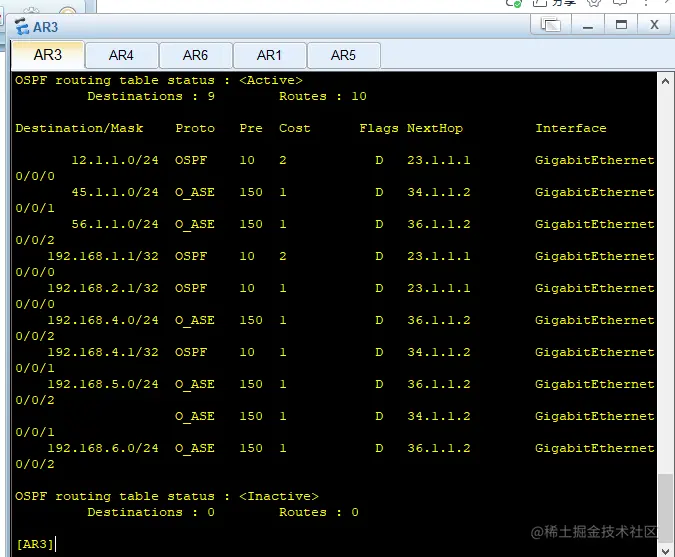Click the Destination/Mask column header
This screenshot has height=557, width=675.
click(x=79, y=128)
